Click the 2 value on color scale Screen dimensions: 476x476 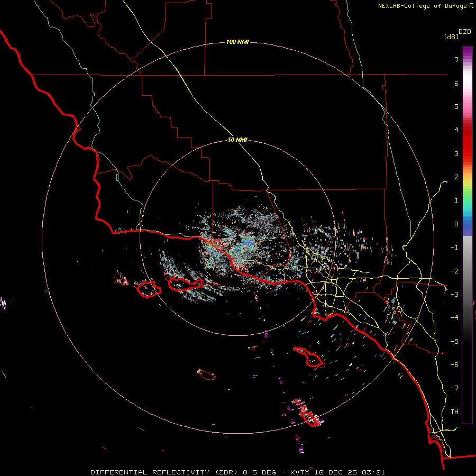point(456,177)
